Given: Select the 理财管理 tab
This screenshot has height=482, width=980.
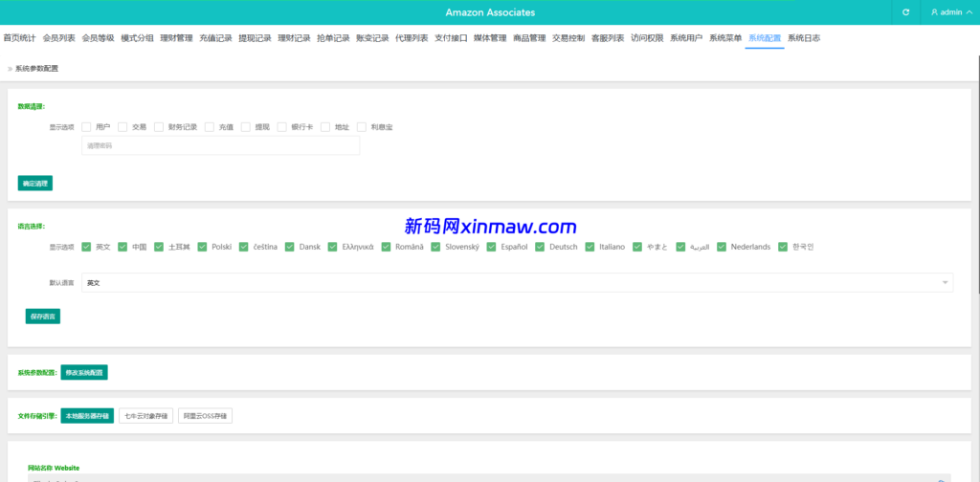Looking at the screenshot, I should coord(176,38).
